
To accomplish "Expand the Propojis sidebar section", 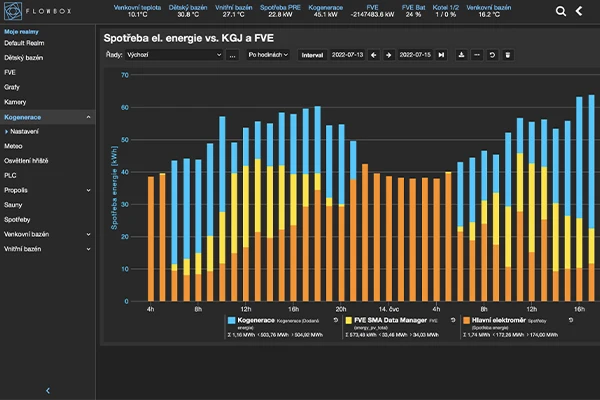I will click(88, 189).
